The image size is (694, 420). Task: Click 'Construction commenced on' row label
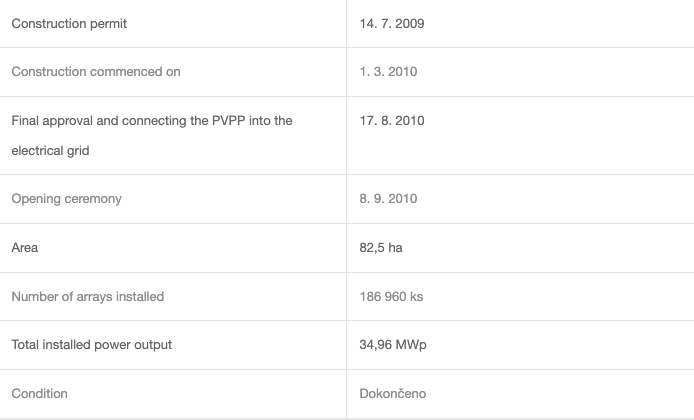96,72
